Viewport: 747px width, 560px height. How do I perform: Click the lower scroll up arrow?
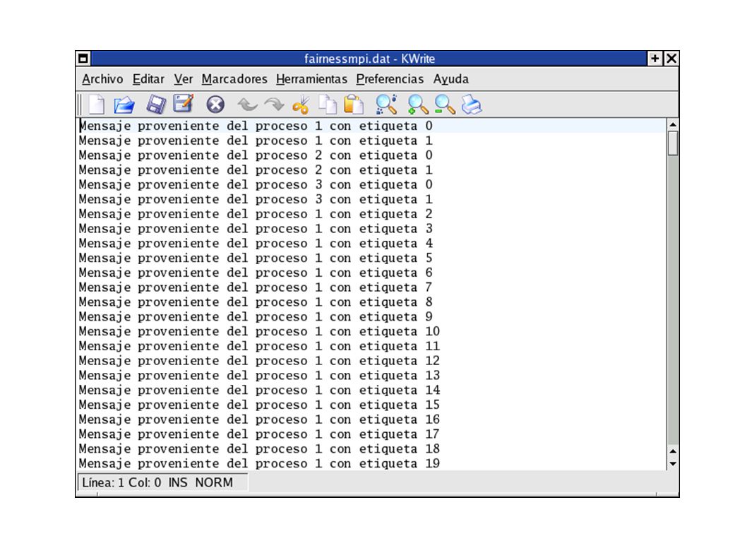tap(673, 451)
